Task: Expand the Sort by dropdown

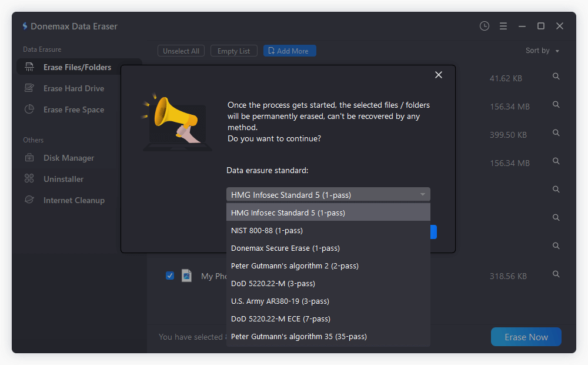Action: coord(542,51)
